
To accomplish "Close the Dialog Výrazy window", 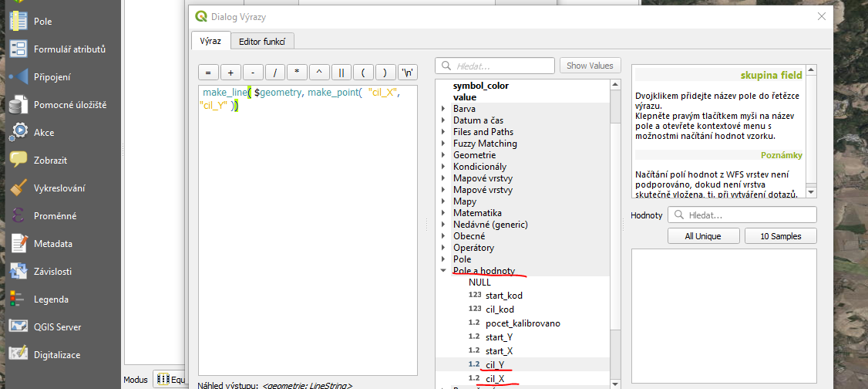I will (822, 16).
